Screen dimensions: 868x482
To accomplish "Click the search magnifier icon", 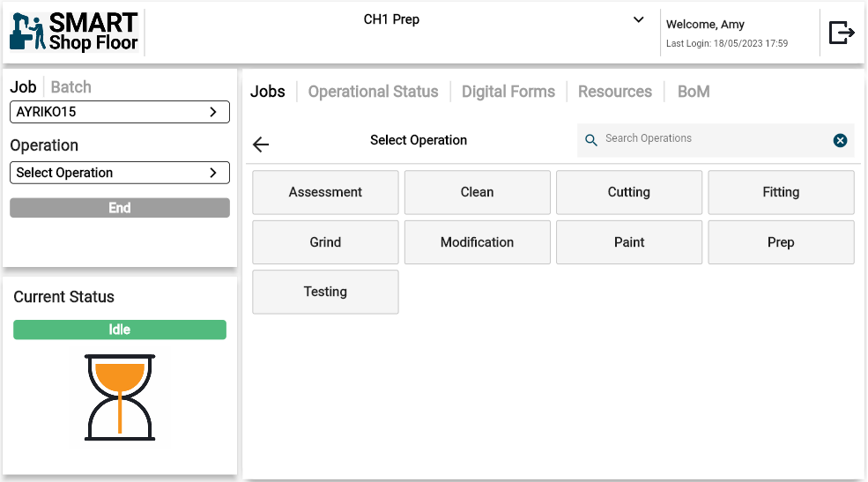I will (591, 140).
